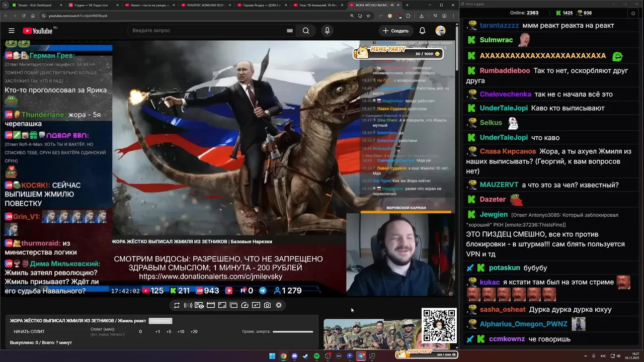Click the loop icon under the video
This screenshot has width=644, height=362.
pyautogui.click(x=177, y=305)
